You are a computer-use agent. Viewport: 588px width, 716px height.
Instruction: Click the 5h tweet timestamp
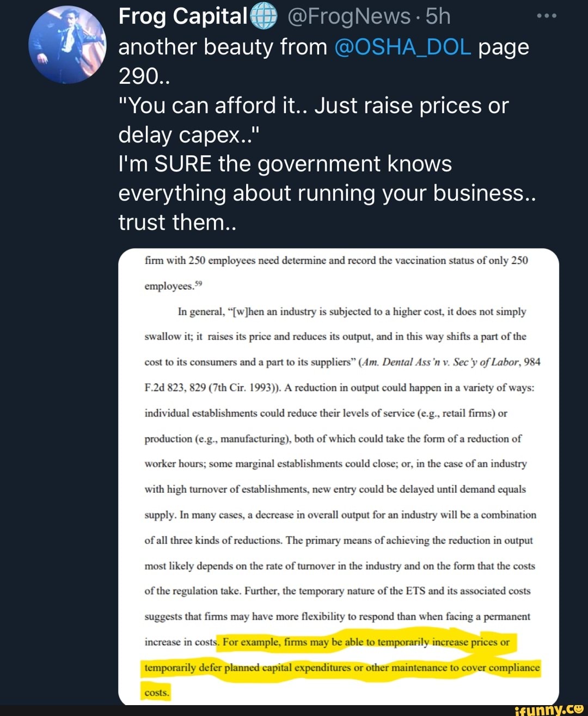tap(438, 17)
